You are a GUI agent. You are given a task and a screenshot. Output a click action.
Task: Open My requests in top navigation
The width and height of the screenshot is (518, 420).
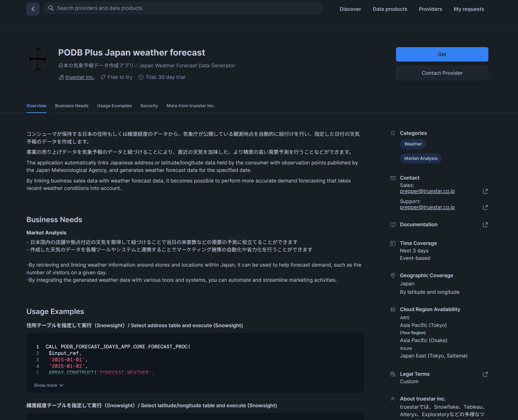469,9
